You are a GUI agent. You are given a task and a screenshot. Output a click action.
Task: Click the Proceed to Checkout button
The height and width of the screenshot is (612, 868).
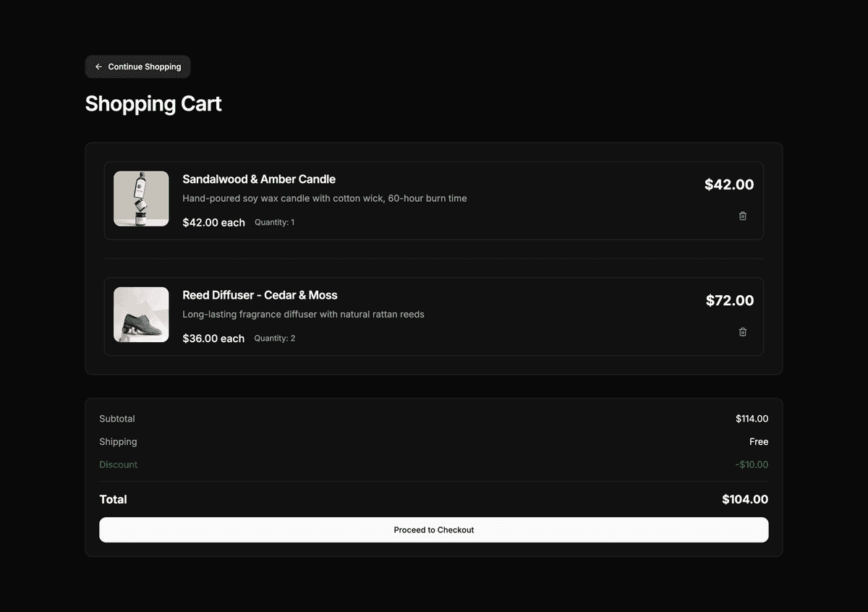point(433,530)
